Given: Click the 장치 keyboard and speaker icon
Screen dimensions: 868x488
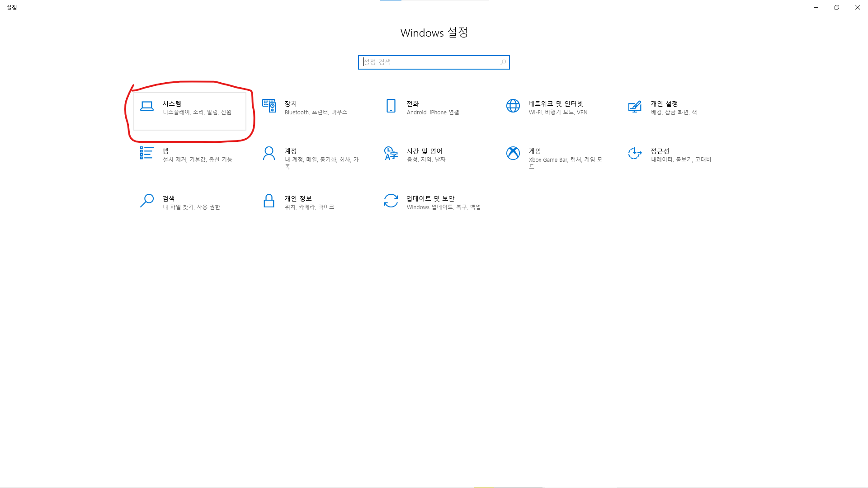Looking at the screenshot, I should pyautogui.click(x=269, y=106).
